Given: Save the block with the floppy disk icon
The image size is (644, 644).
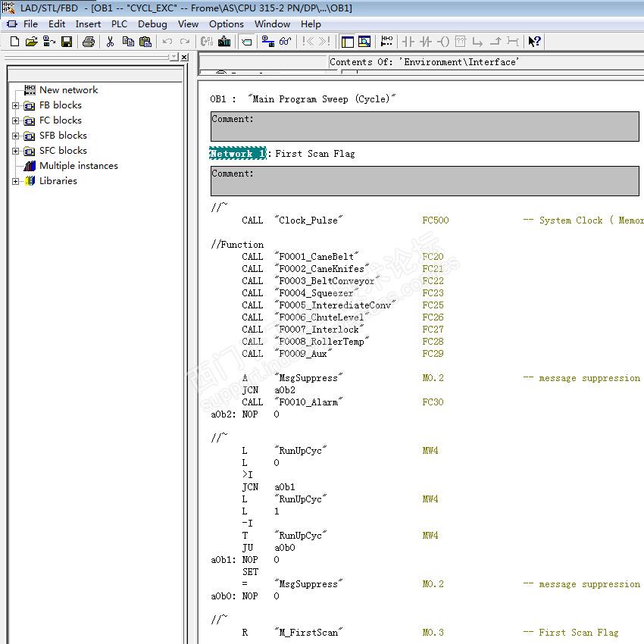Looking at the screenshot, I should pos(67,42).
